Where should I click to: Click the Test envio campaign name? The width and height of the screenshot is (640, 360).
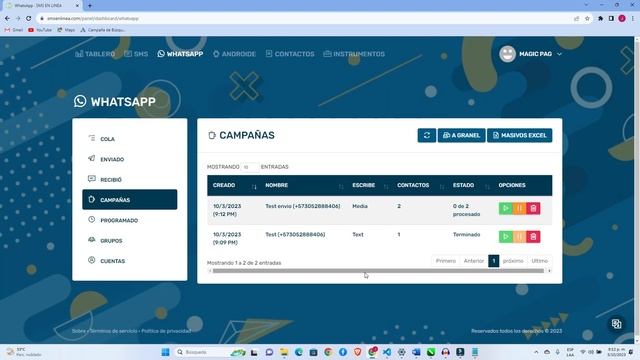click(x=302, y=206)
